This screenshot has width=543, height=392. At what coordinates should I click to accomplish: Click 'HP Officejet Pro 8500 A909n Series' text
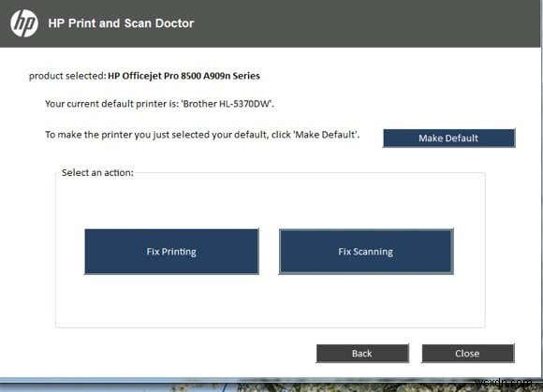point(183,76)
